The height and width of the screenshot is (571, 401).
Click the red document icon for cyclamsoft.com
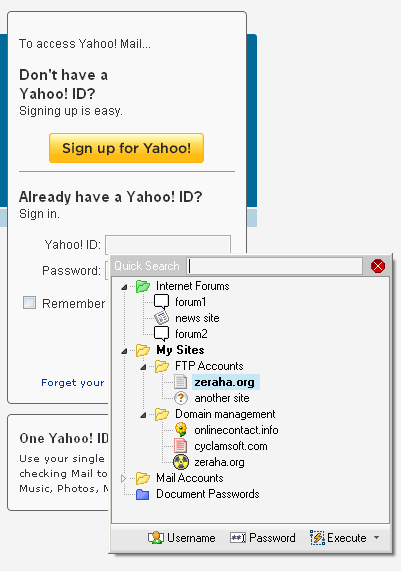click(181, 446)
